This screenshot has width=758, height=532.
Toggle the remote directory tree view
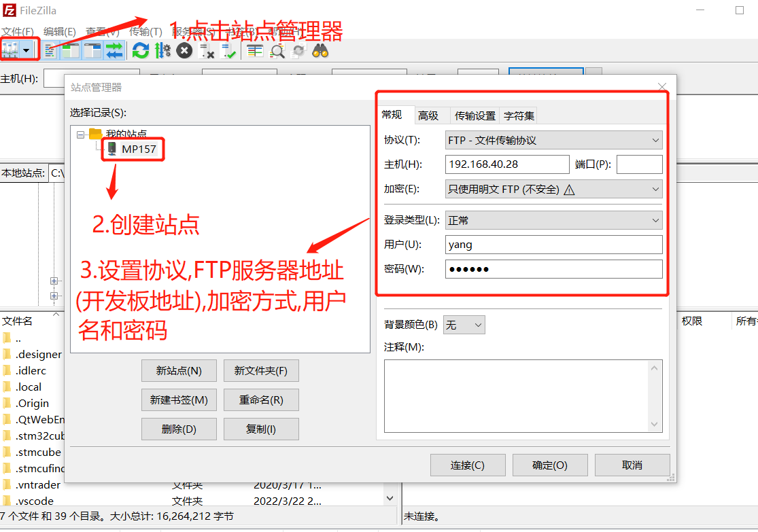92,50
